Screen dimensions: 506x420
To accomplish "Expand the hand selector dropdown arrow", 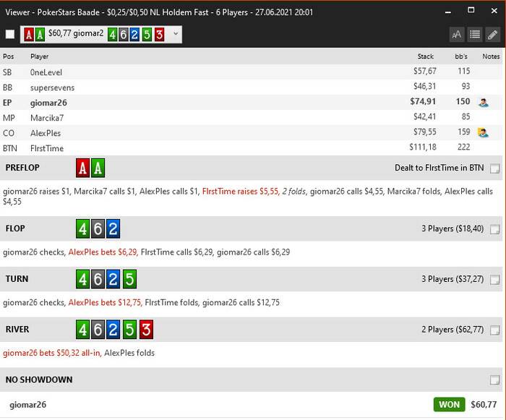I will [x=176, y=34].
